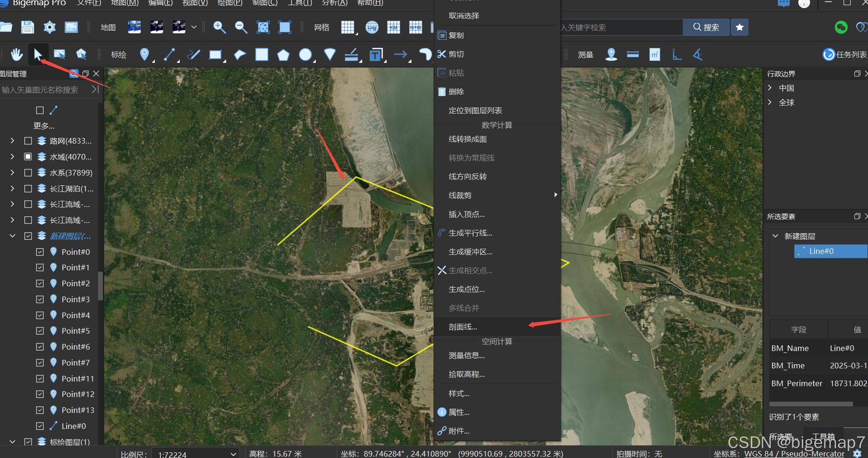The image size is (868, 458).
Task: Choose 线转换成面 in context menu
Action: click(x=497, y=139)
